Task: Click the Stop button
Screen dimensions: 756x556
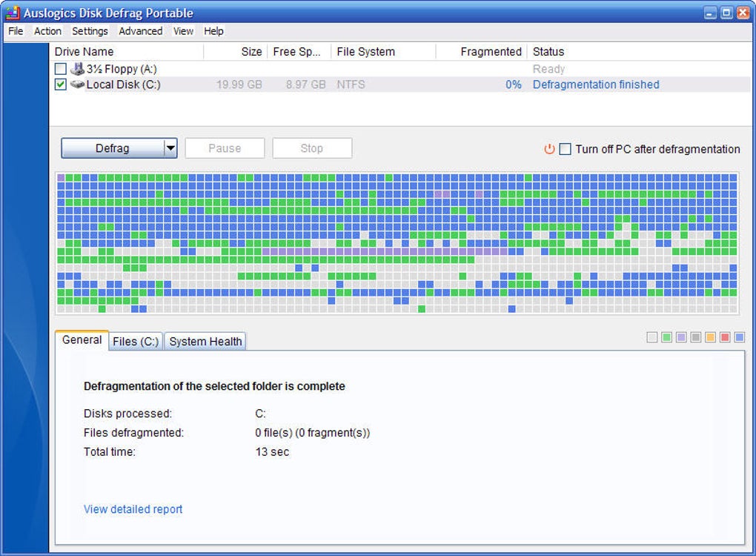Action: (x=312, y=148)
